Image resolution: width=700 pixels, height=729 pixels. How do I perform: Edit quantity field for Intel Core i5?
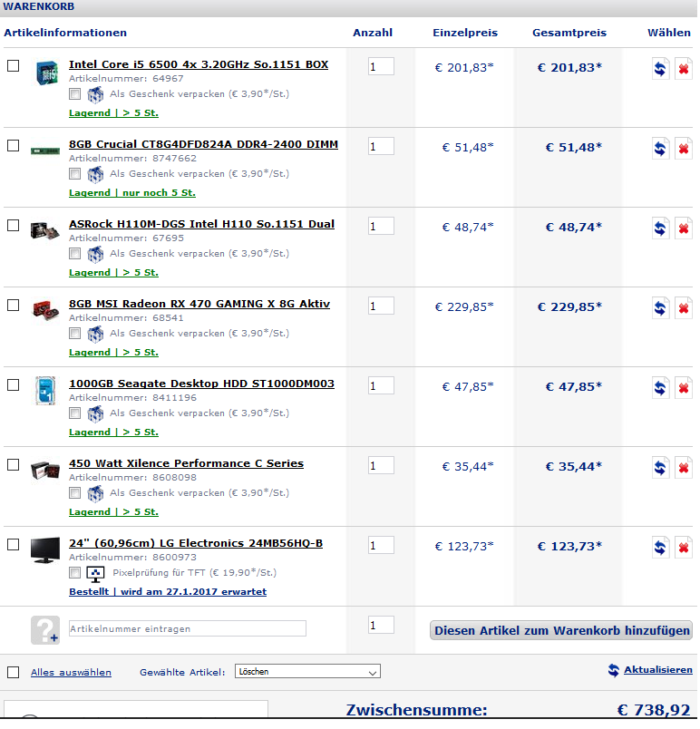click(x=381, y=66)
